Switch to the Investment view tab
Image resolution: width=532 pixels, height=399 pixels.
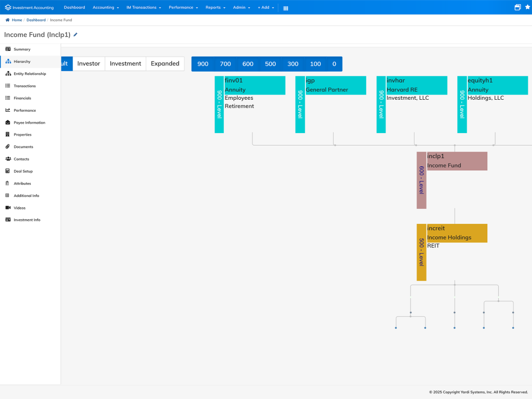coord(125,64)
